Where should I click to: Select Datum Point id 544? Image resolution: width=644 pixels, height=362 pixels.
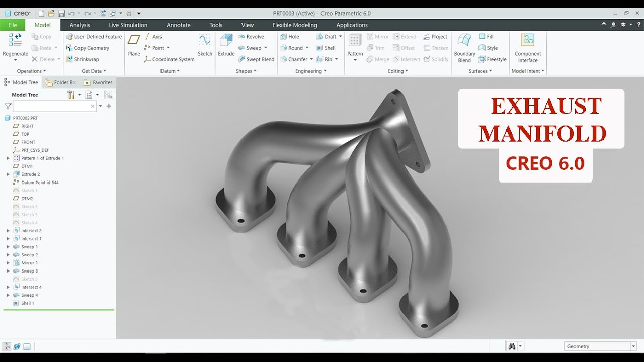tap(36, 183)
